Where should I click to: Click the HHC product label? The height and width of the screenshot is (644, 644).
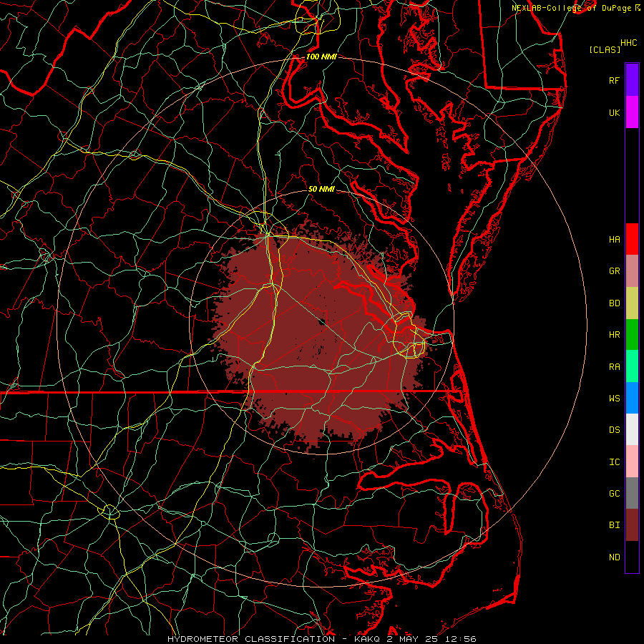628,43
